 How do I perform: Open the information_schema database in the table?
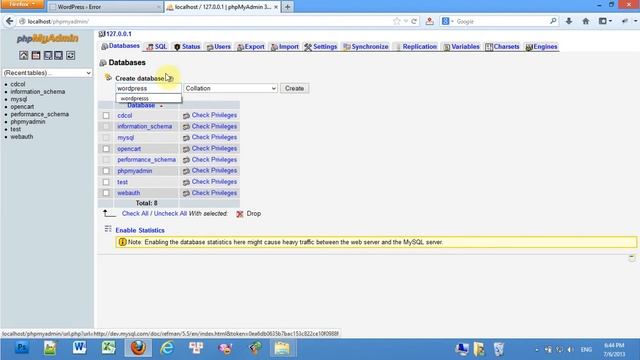coord(144,127)
